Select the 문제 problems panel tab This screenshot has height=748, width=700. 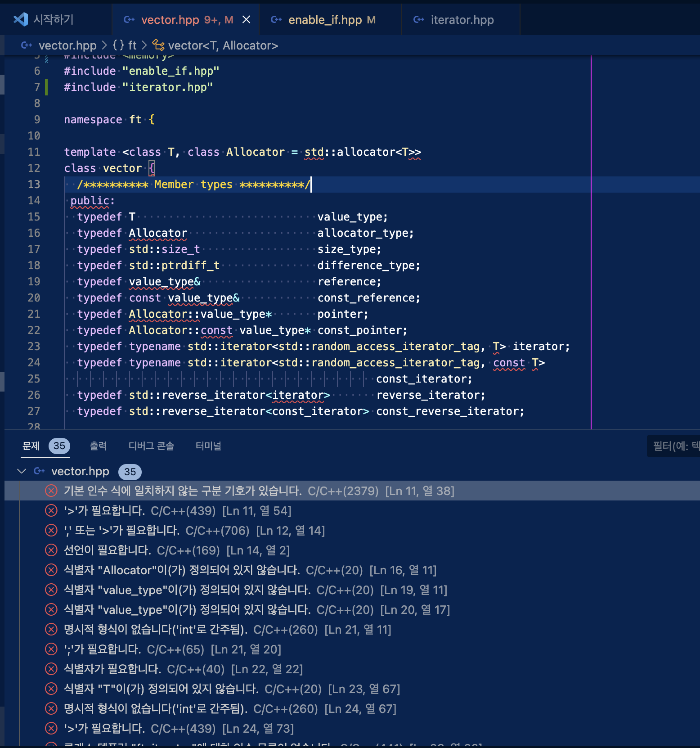tap(31, 446)
